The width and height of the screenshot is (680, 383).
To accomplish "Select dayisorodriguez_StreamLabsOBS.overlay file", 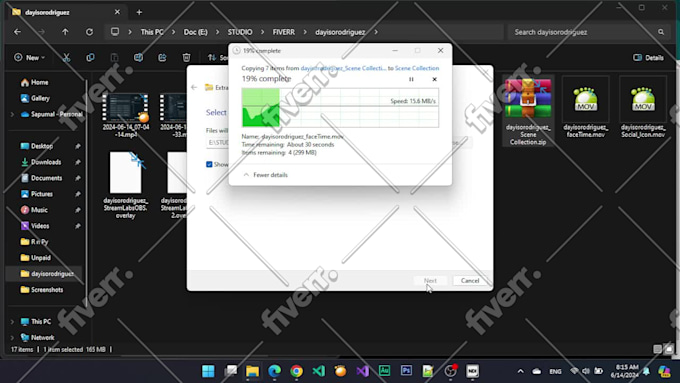I will click(126, 184).
